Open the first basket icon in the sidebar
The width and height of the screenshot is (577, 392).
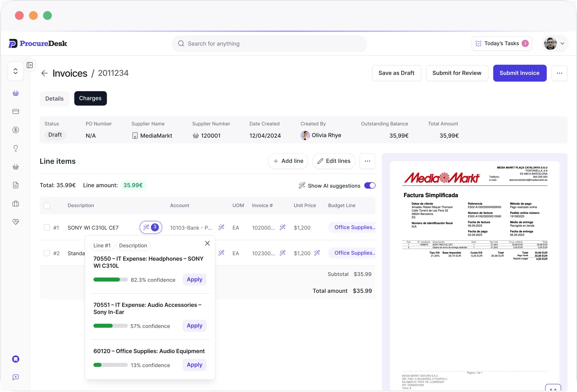16,93
